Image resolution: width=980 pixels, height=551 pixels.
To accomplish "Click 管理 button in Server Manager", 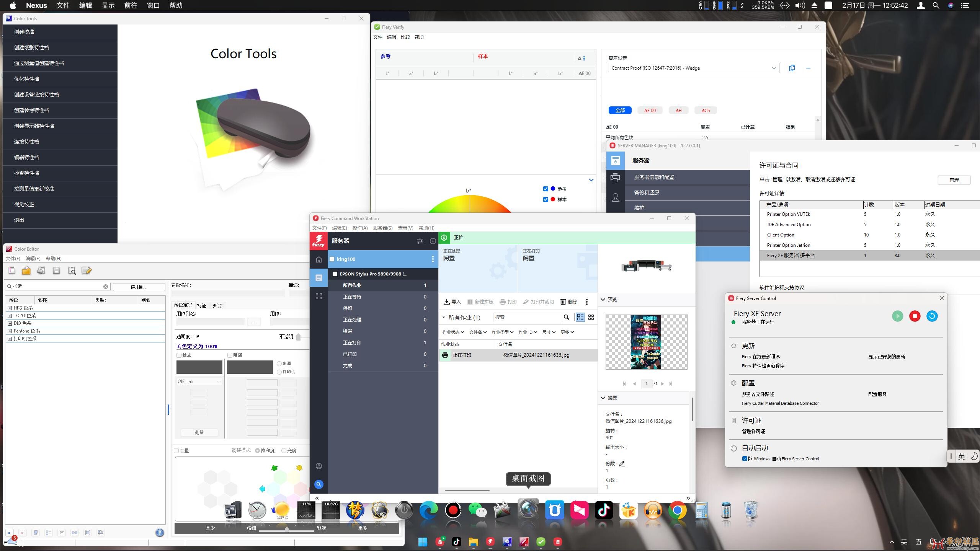I will (x=954, y=180).
